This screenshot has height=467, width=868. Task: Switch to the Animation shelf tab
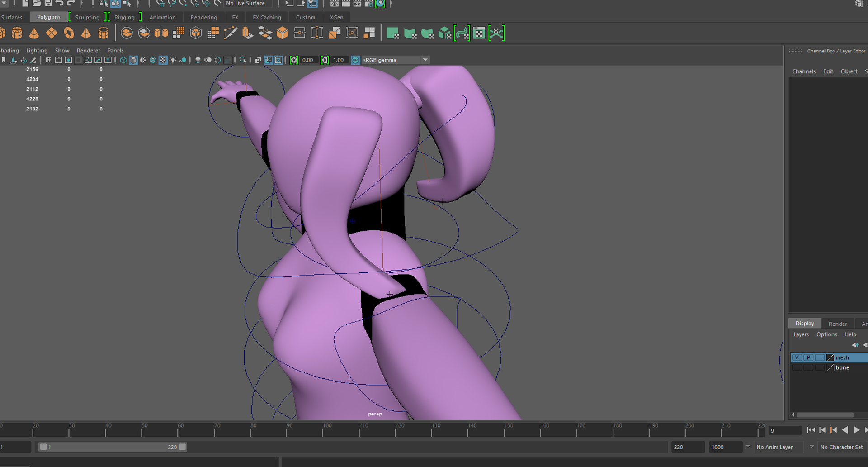point(162,17)
